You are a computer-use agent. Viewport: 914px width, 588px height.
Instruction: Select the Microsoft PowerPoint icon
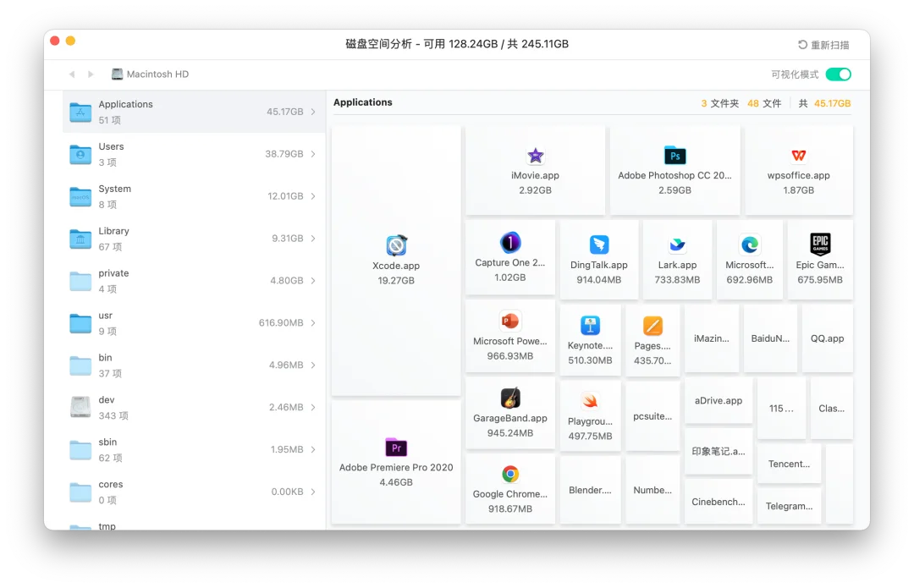coord(510,321)
